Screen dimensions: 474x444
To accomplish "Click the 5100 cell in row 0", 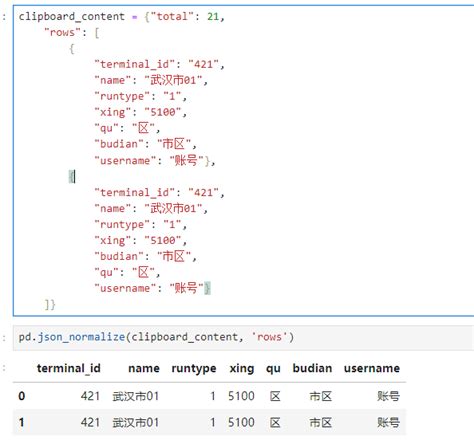I will pyautogui.click(x=241, y=396).
